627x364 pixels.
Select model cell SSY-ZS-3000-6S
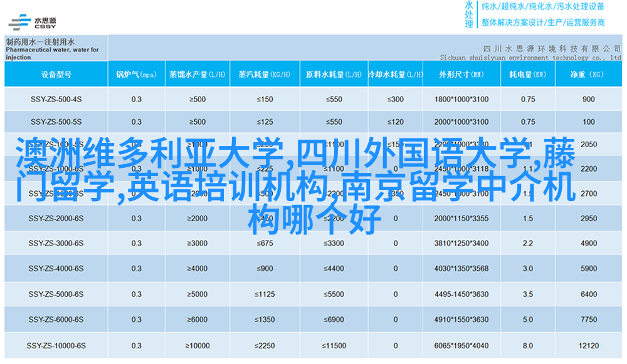(56, 243)
